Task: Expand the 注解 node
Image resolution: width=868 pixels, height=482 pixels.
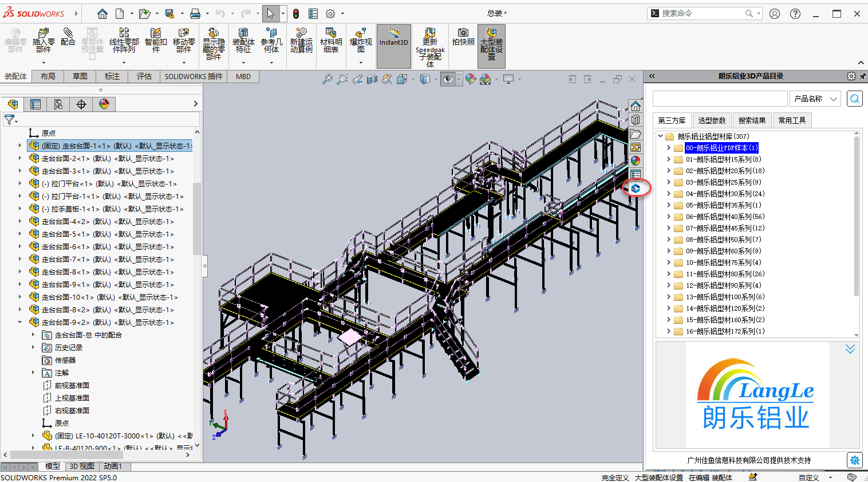Action: 33,373
